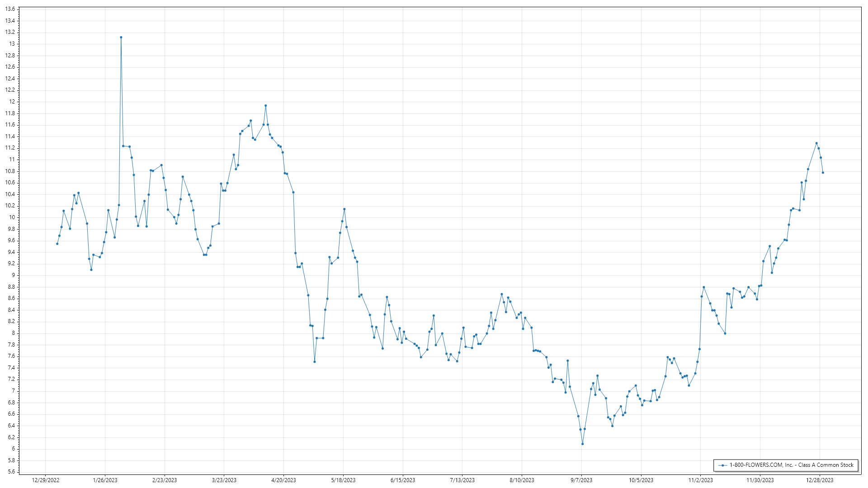Click the 10 y-axis label
The width and height of the screenshot is (868, 488).
coord(12,217)
